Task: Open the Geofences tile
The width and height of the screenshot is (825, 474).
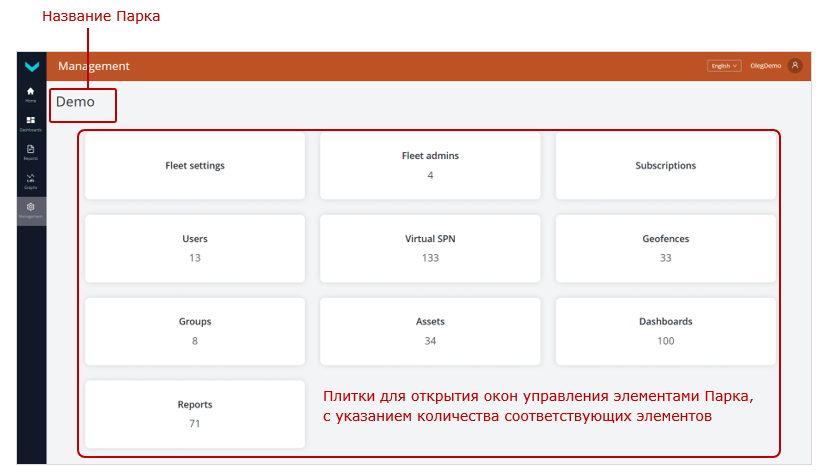Action: tap(666, 248)
